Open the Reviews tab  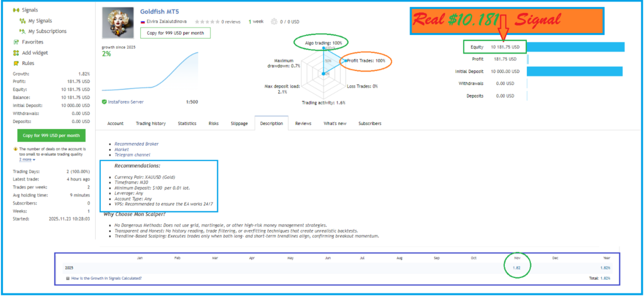coord(303,123)
